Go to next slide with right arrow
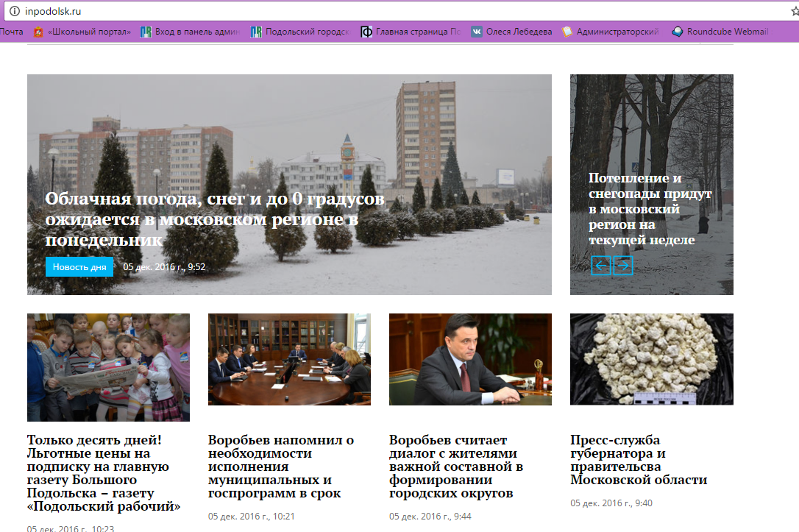This screenshot has width=799, height=532. (x=623, y=266)
